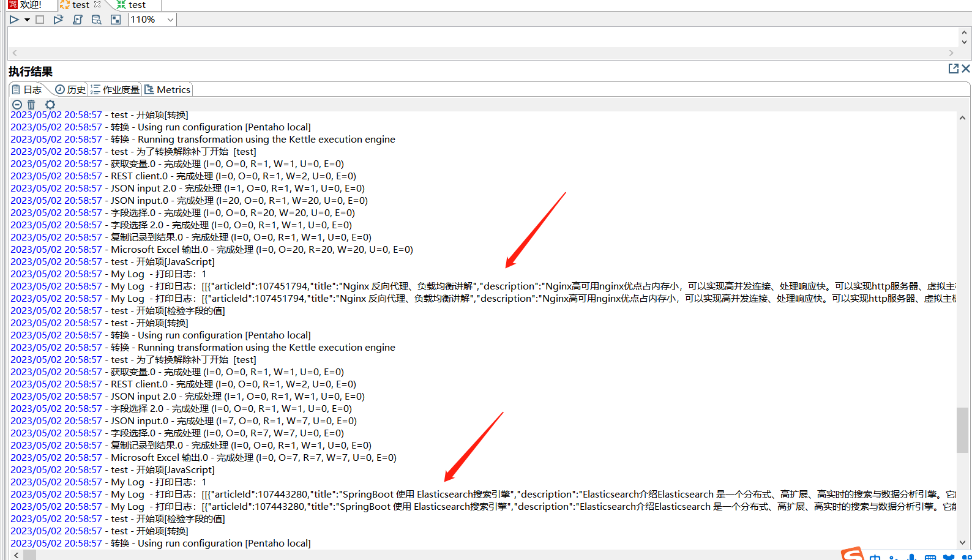Close the execution results panel
Image resolution: width=972 pixels, height=560 pixels.
click(x=966, y=69)
